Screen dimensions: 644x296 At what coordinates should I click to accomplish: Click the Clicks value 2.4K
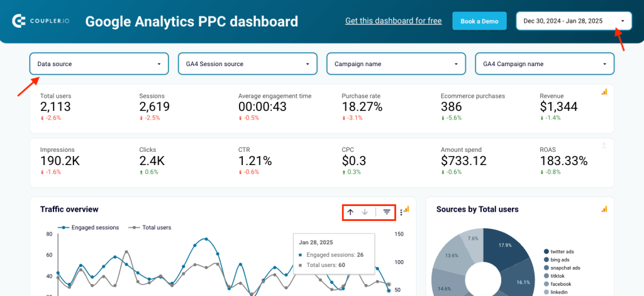(x=152, y=161)
